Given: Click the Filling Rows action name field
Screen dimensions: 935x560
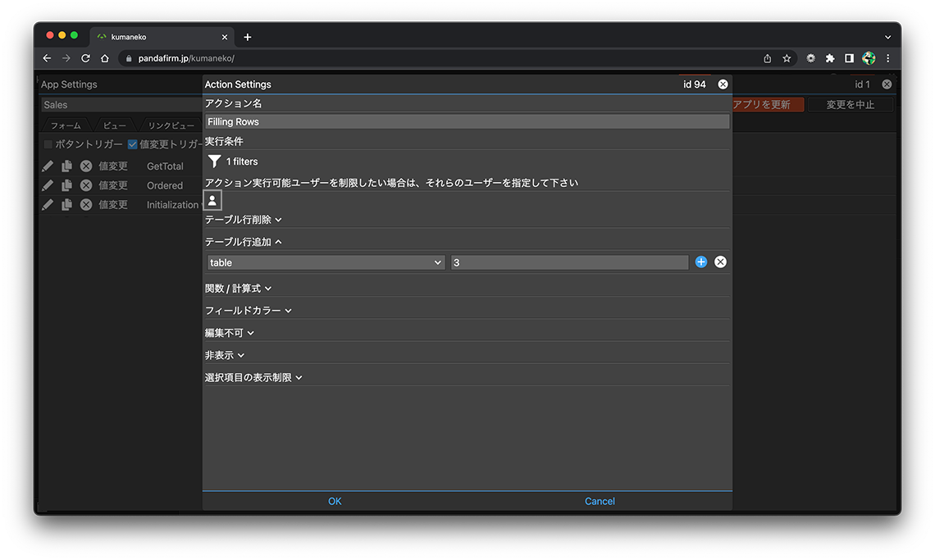Looking at the screenshot, I should click(x=467, y=121).
